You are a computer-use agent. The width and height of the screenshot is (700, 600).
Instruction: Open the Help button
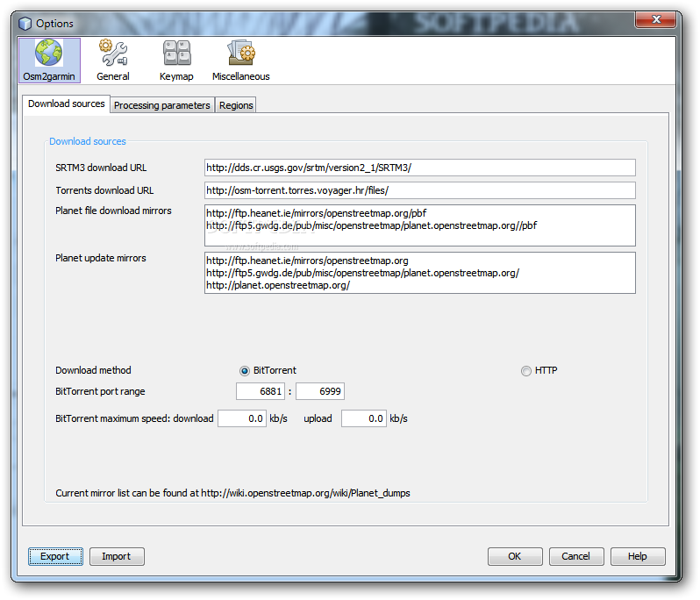tap(638, 557)
